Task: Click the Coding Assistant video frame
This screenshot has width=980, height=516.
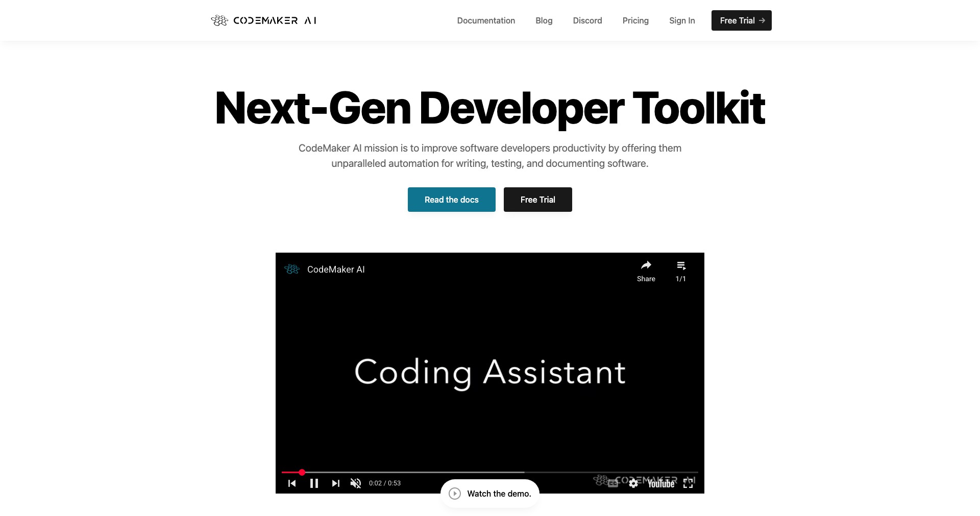Action: click(x=490, y=373)
